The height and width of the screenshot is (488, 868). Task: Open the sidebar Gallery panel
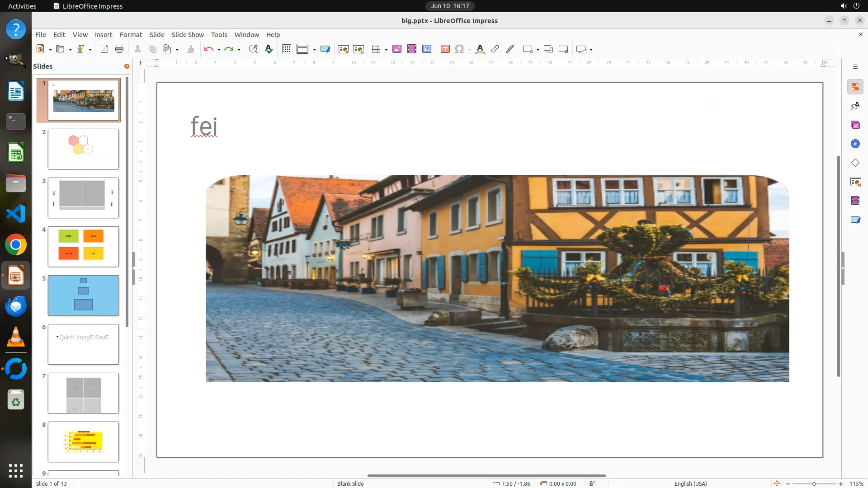(855, 125)
